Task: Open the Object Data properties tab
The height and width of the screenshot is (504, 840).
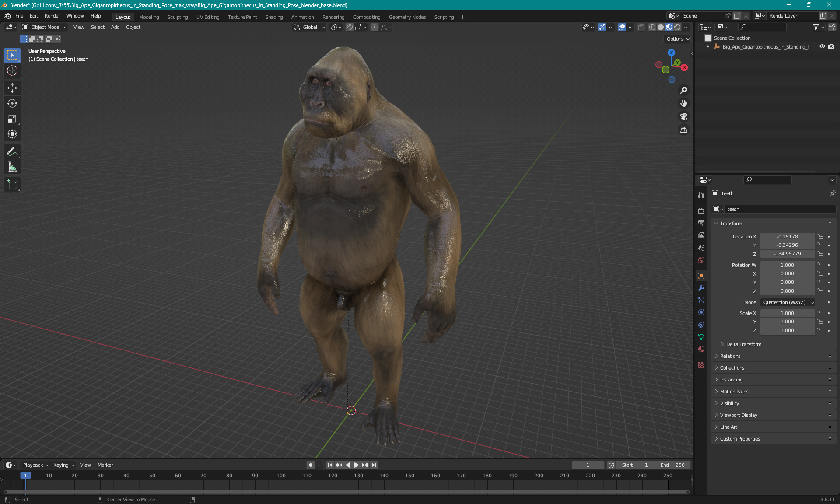Action: pyautogui.click(x=701, y=337)
